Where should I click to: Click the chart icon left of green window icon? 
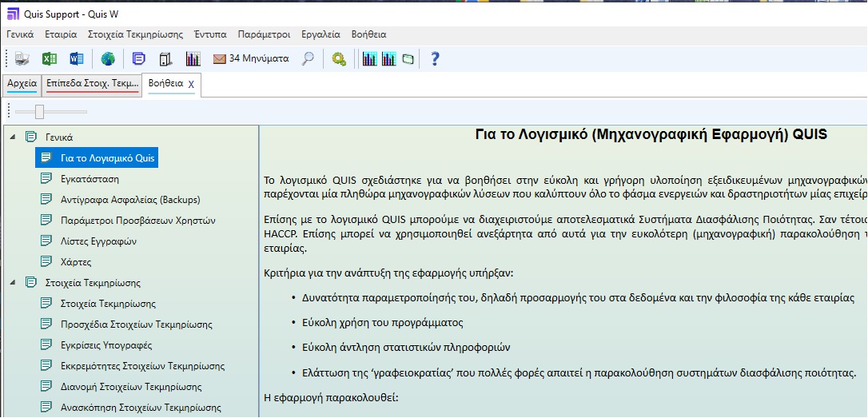point(389,58)
